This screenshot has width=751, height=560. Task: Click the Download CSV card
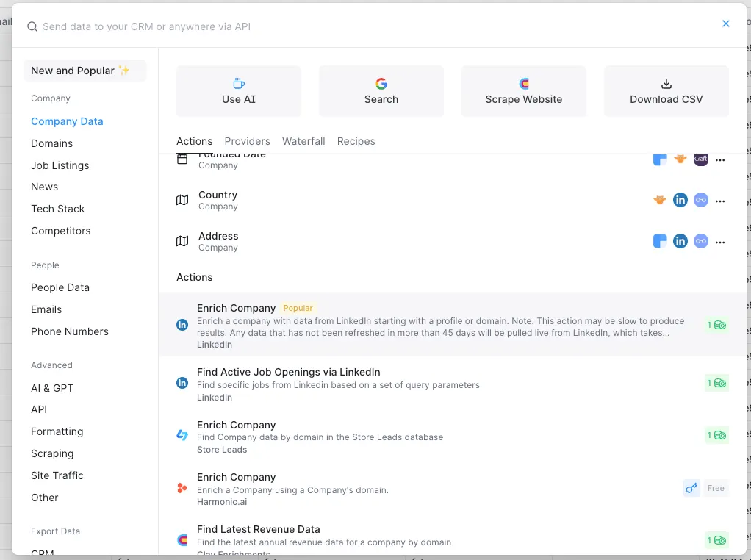[666, 91]
